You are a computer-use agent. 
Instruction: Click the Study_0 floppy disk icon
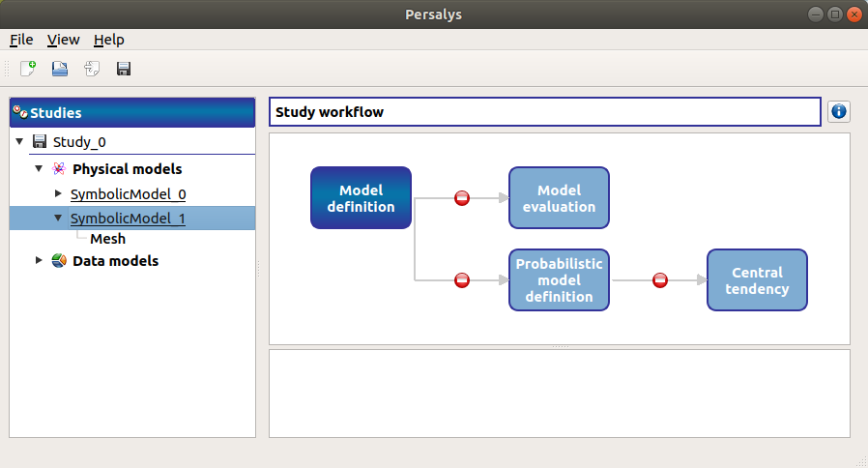coord(40,142)
